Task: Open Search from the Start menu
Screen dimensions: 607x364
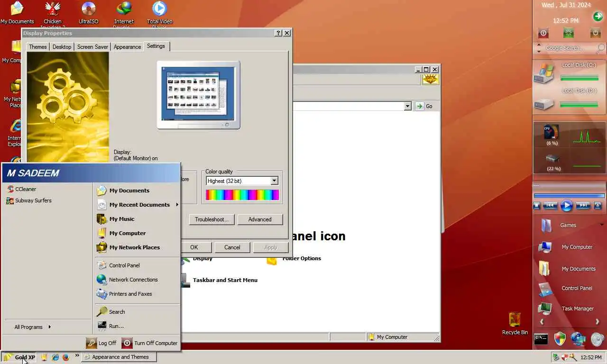Action: [111, 312]
